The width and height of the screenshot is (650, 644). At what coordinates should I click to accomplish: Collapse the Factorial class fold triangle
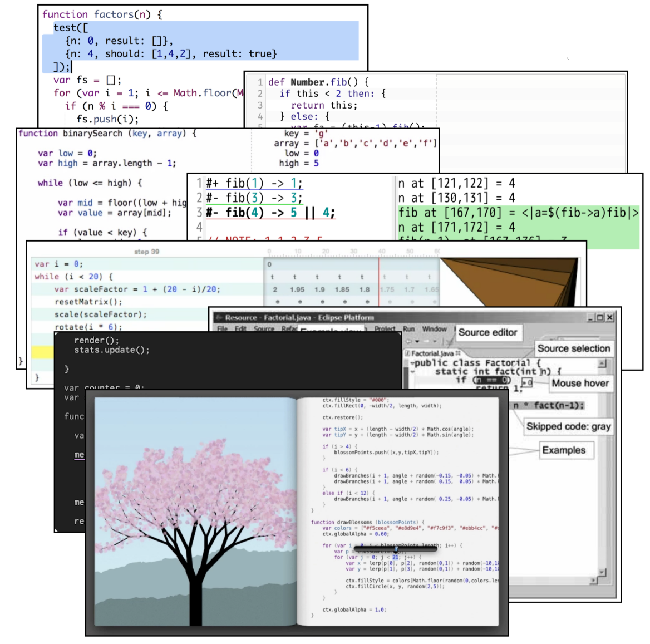coord(412,363)
